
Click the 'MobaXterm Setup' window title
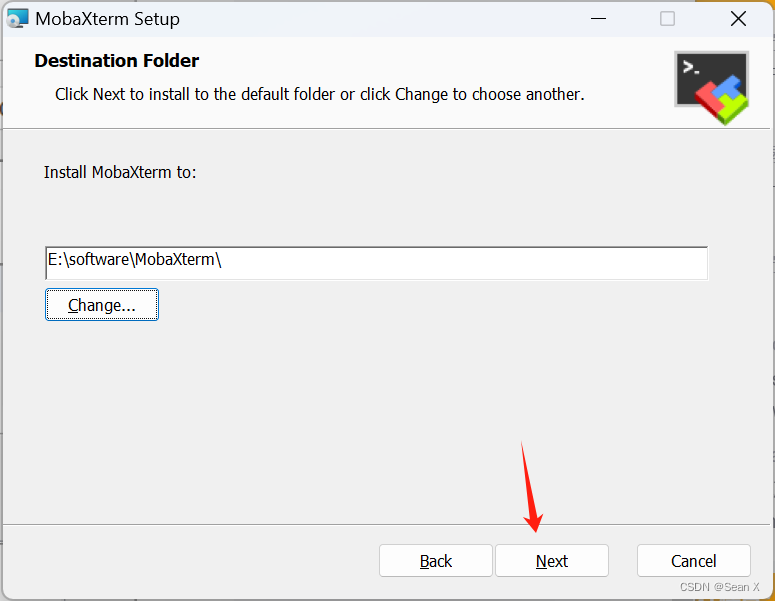coord(108,19)
